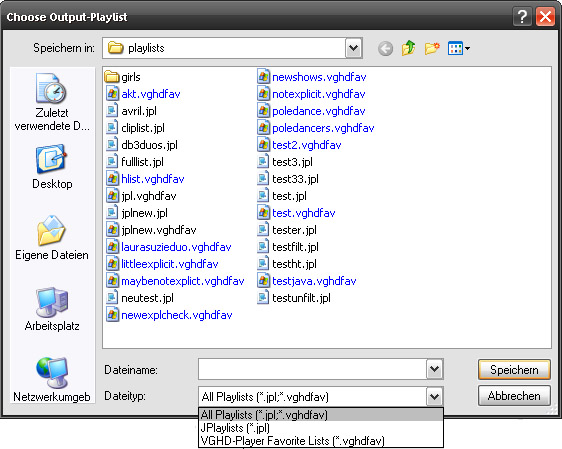Click into the Dateiname text field
562x449 pixels.
coord(312,369)
